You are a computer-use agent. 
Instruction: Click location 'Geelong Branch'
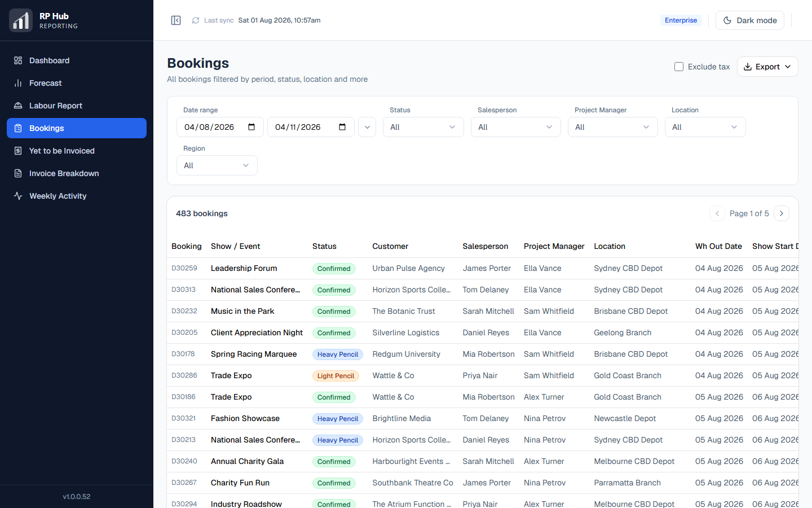(x=623, y=332)
